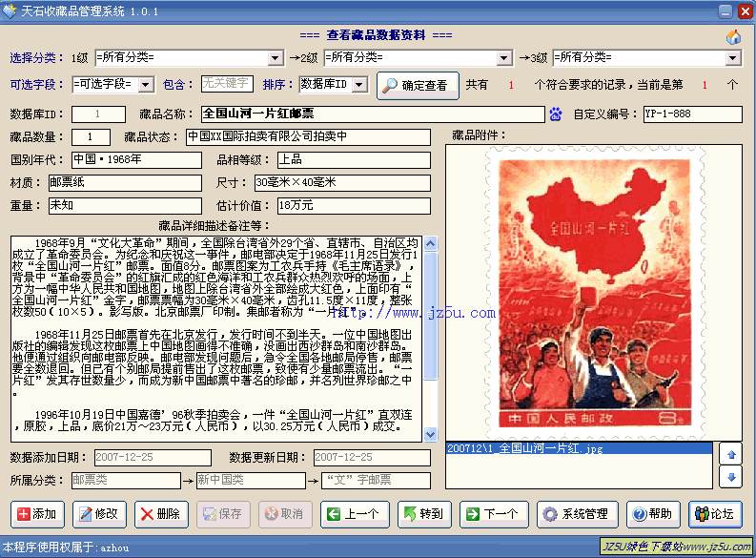Viewport: 756px width, 558px height.
Task: Click the disabled 取消 (cancel) button
Action: 285,514
